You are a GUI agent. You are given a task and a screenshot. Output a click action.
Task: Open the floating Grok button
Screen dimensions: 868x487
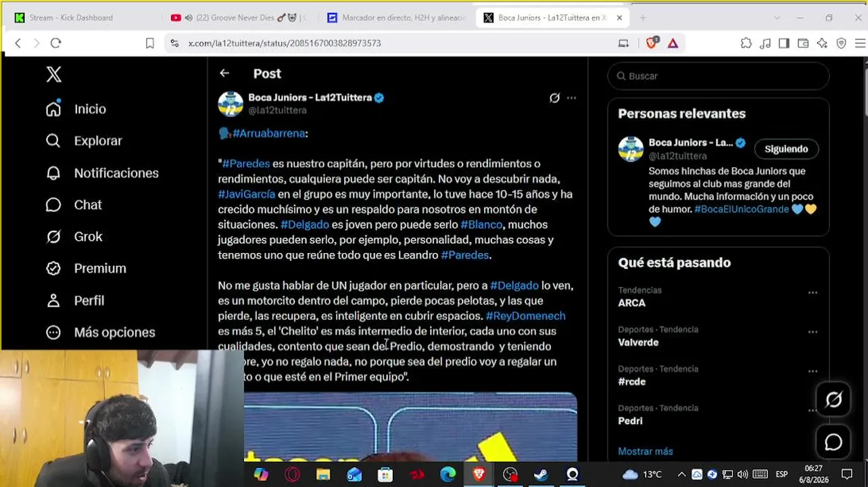834,400
